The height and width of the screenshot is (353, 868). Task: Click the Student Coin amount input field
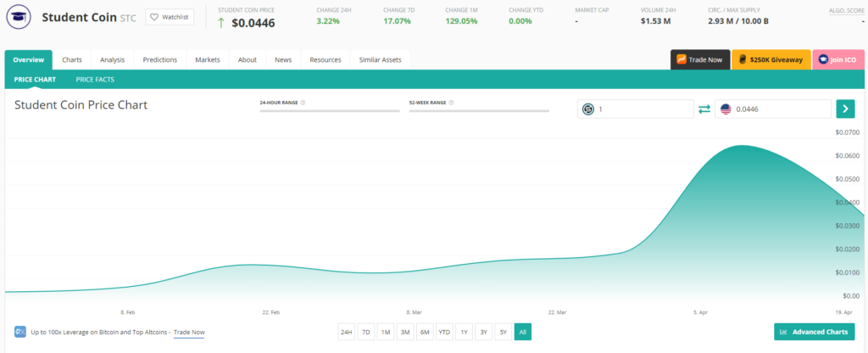[643, 109]
